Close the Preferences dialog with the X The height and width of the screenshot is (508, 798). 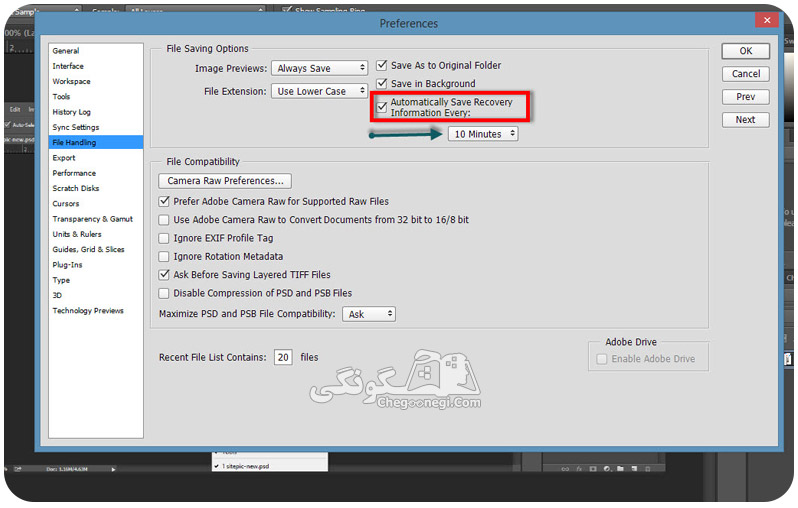coord(767,20)
